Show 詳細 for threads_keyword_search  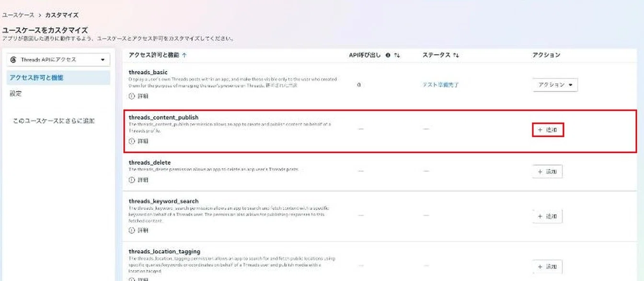tap(143, 230)
